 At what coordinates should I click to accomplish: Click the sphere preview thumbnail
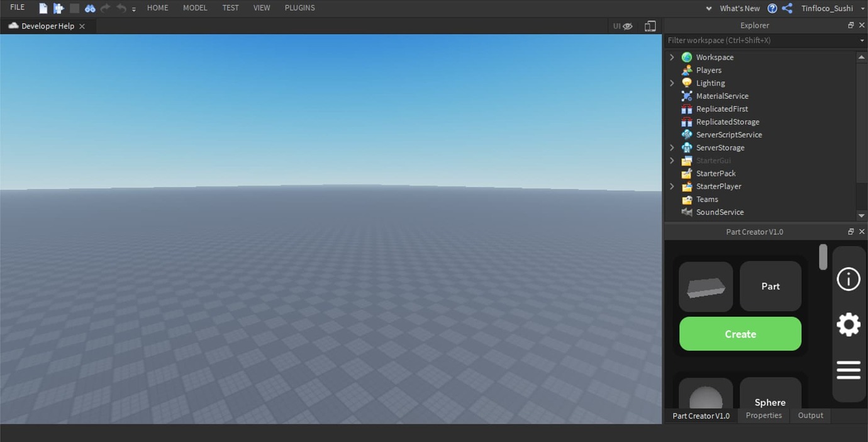point(706,393)
